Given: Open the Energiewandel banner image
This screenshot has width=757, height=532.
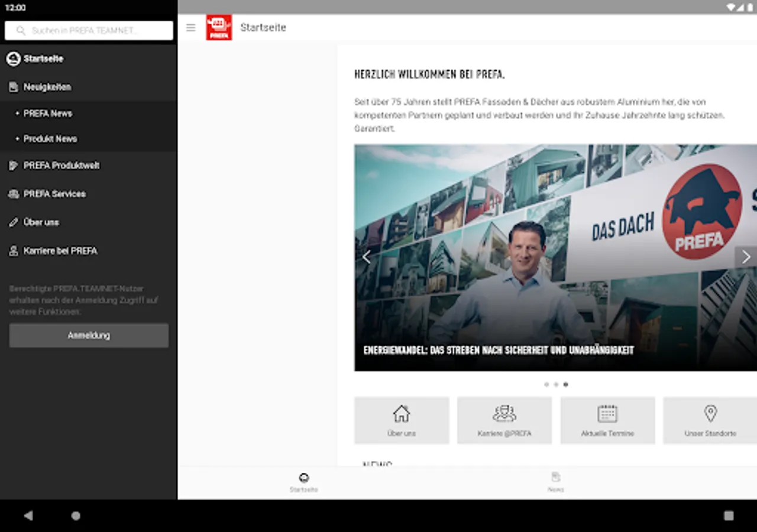Looking at the screenshot, I should coord(556,258).
